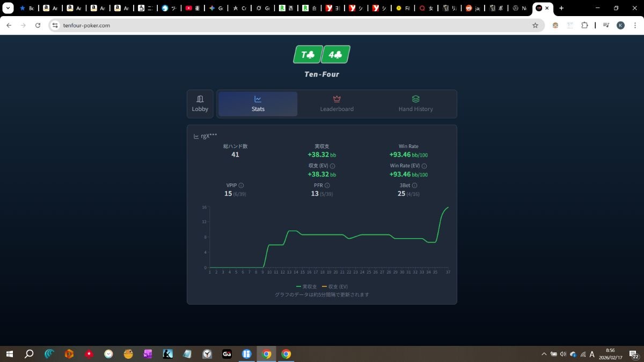Click the PFR info icon
The height and width of the screenshot is (362, 644).
[327, 186]
